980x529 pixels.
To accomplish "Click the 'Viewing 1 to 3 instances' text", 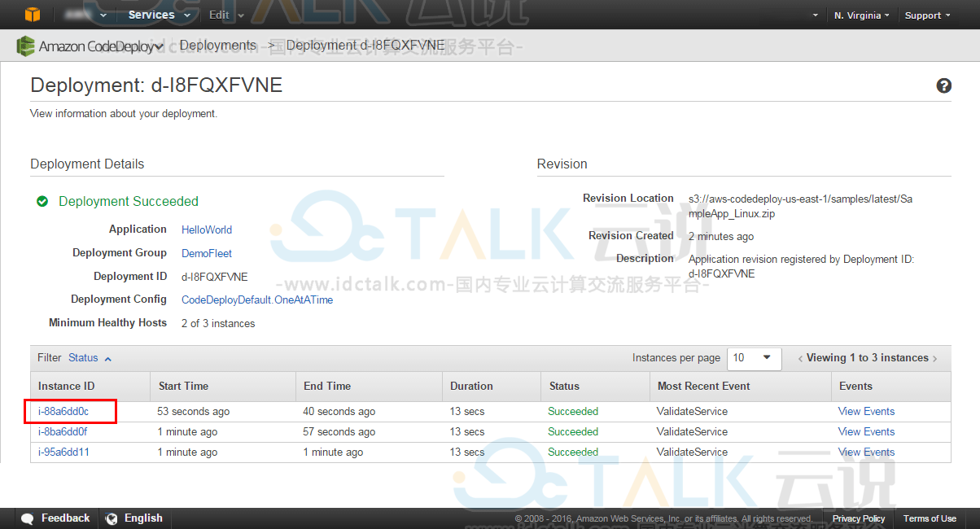I will click(x=868, y=358).
